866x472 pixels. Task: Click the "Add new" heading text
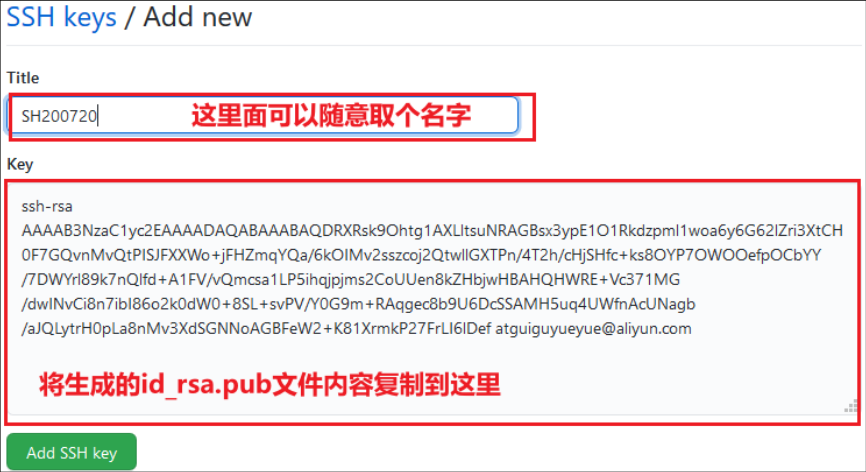tap(197, 17)
